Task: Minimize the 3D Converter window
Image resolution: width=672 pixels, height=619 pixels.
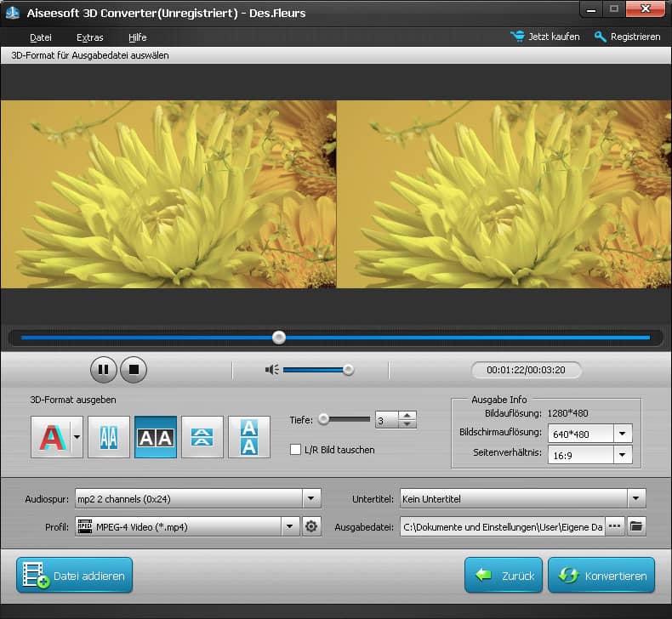Action: click(591, 9)
